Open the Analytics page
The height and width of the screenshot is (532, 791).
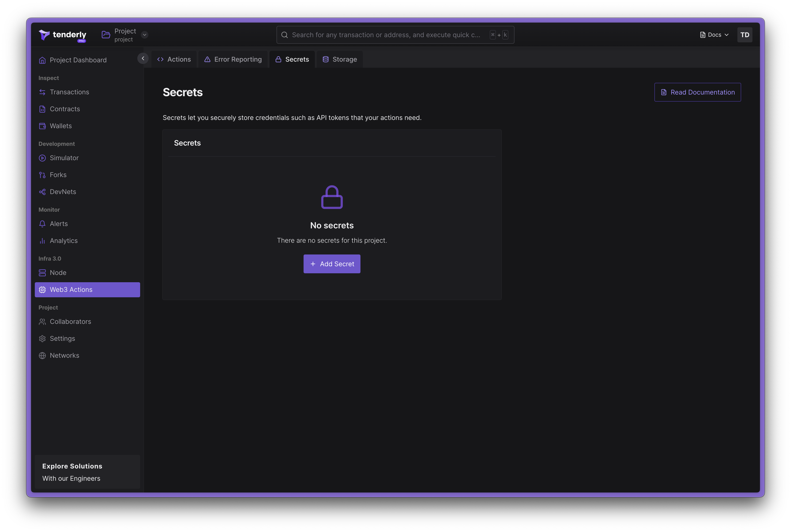pyautogui.click(x=87, y=241)
